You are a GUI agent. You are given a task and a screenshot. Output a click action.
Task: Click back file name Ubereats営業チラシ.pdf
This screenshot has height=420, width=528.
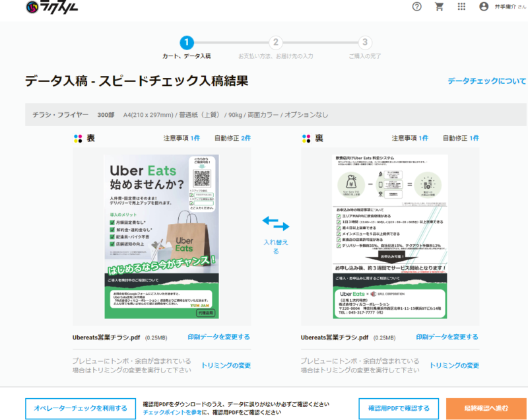point(335,337)
